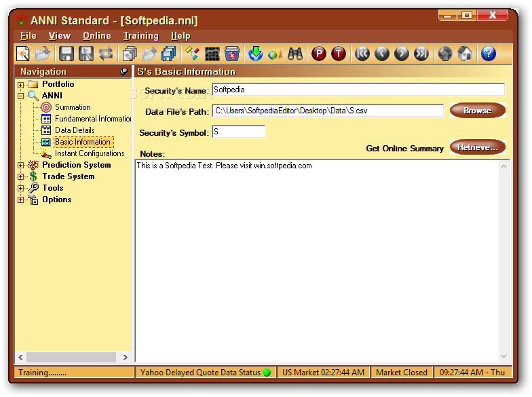Click the swap arrows toolbar icon
The height and width of the screenshot is (397, 532).
coord(106,54)
